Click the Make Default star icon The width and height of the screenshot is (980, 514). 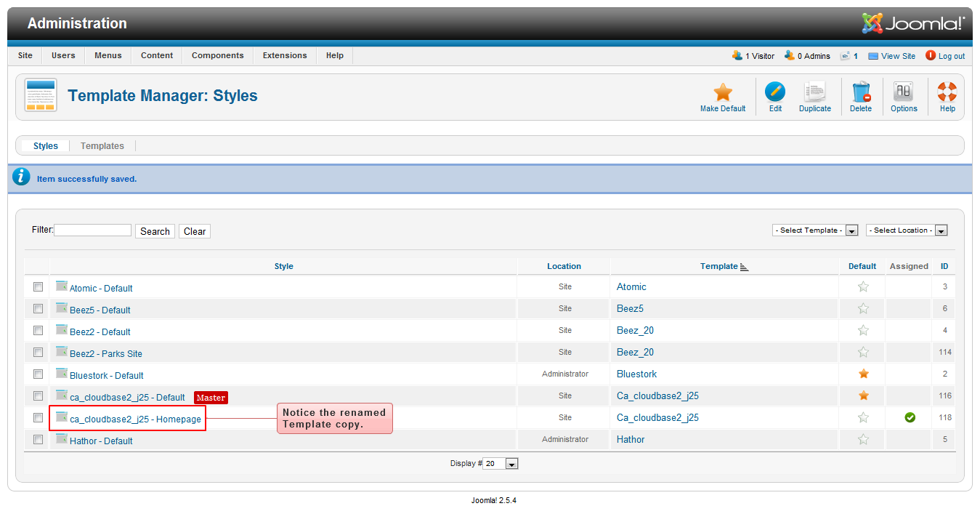pyautogui.click(x=723, y=92)
